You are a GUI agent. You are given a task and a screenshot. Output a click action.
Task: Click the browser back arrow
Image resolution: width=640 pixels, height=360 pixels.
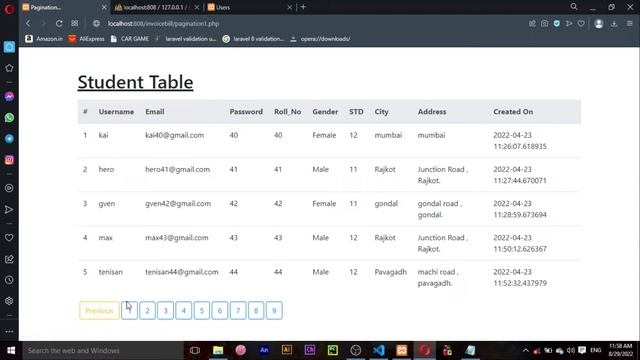28,24
